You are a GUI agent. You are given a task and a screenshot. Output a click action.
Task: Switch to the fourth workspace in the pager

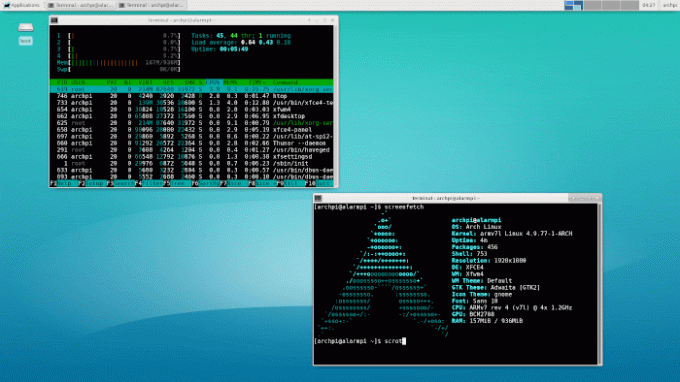629,5
